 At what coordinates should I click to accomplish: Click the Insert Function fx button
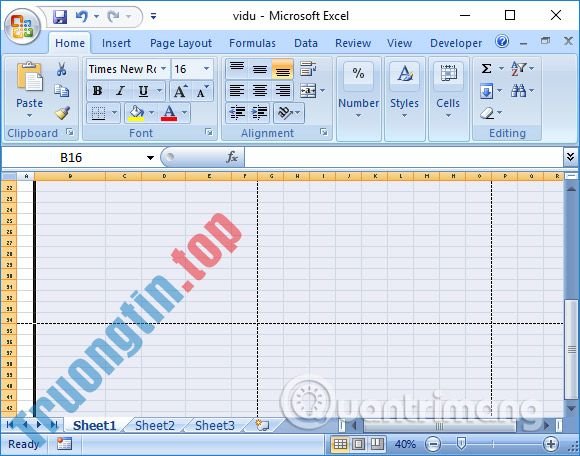[x=232, y=158]
